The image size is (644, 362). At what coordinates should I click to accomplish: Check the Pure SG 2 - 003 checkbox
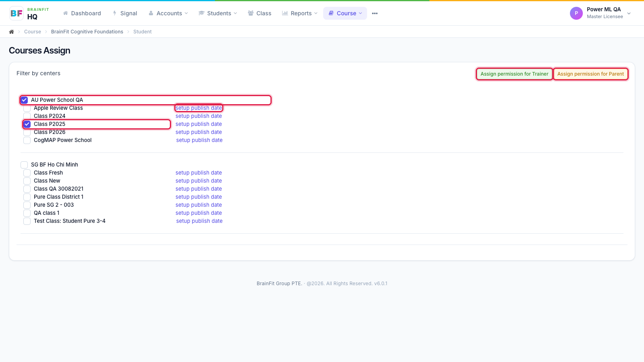pyautogui.click(x=27, y=205)
